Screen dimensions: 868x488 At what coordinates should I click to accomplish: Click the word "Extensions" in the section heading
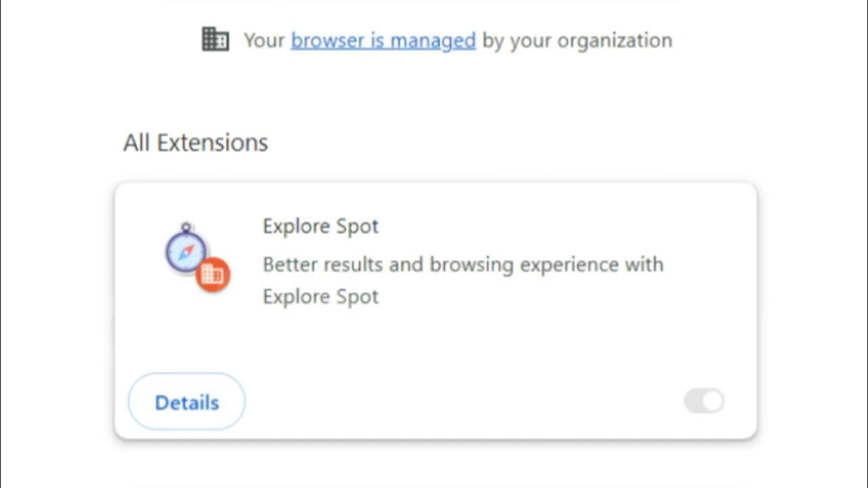tap(212, 143)
